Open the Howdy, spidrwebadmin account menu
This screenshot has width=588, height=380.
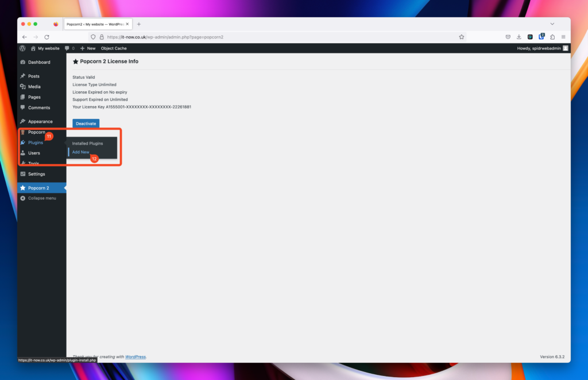click(542, 48)
